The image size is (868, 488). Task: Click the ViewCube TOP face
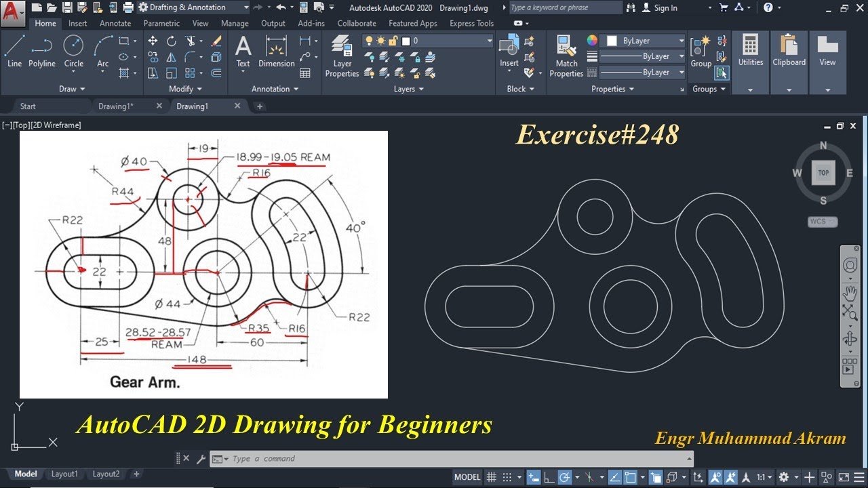(x=823, y=173)
